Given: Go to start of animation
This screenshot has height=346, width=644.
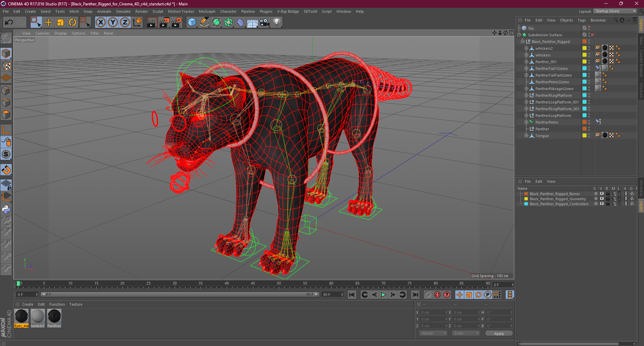Looking at the screenshot, I should tap(352, 295).
